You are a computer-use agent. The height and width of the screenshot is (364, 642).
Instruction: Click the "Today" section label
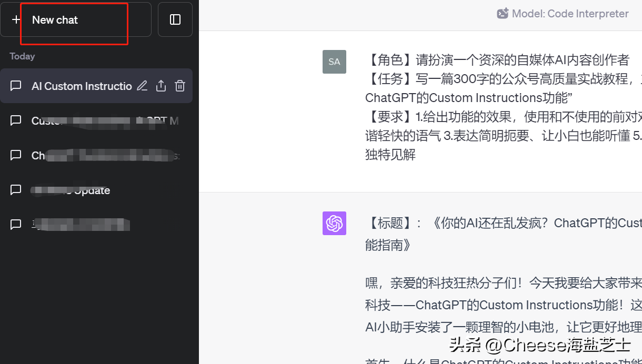[22, 56]
